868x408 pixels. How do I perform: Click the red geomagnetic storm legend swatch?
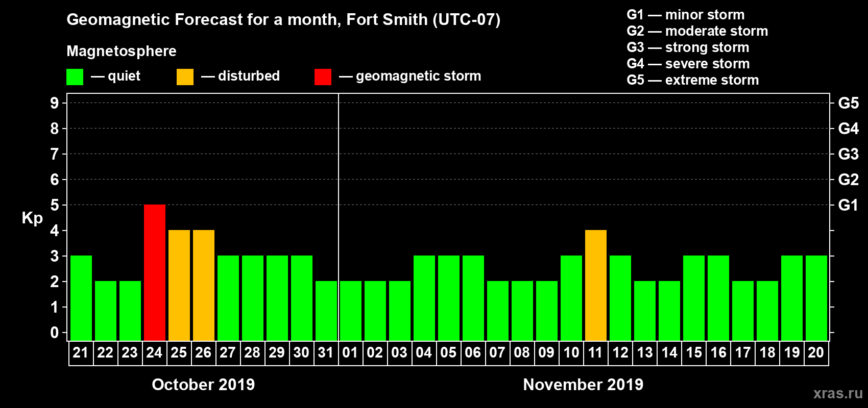coord(323,77)
